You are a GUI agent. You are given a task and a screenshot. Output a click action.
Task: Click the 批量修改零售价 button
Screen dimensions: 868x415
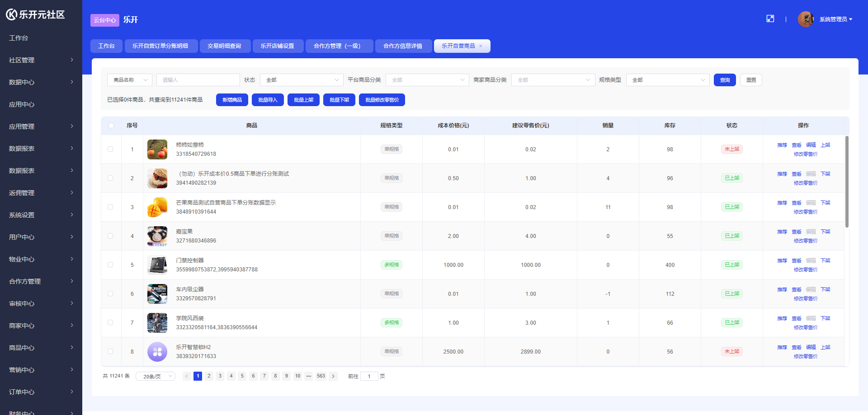(382, 100)
